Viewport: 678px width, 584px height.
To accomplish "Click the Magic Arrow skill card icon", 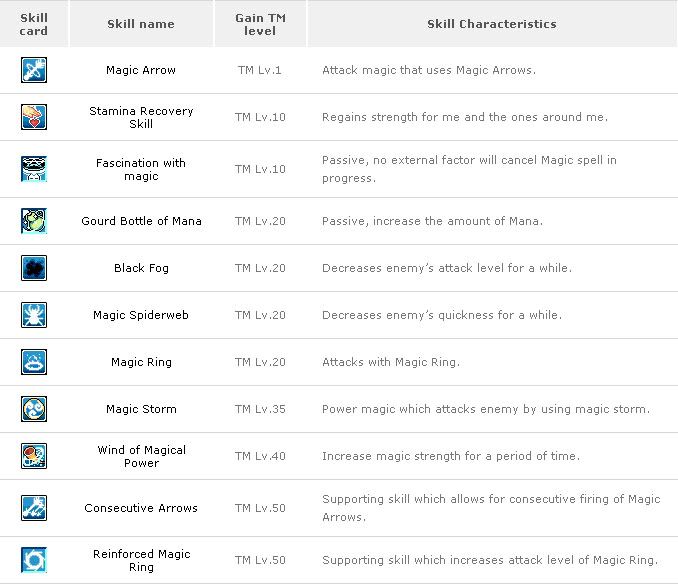I will pos(34,70).
